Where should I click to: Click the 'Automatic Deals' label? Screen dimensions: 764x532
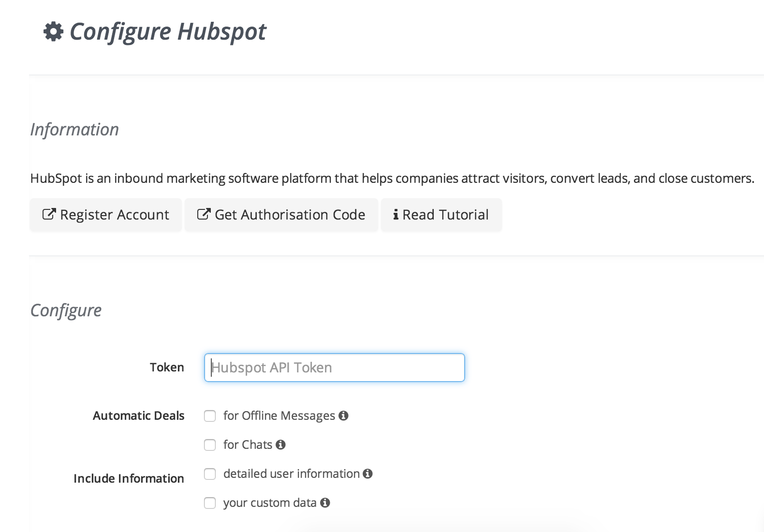(139, 415)
